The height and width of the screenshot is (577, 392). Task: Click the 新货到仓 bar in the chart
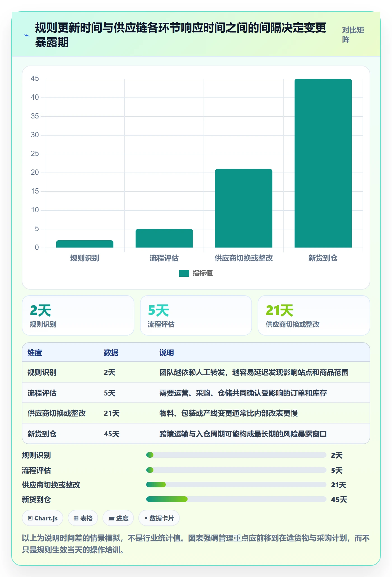[323, 163]
